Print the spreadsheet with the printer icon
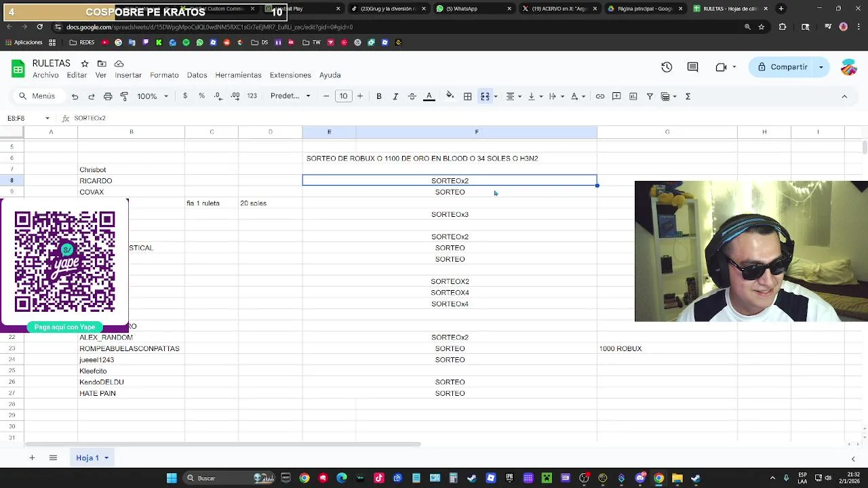868x488 pixels. tap(108, 96)
